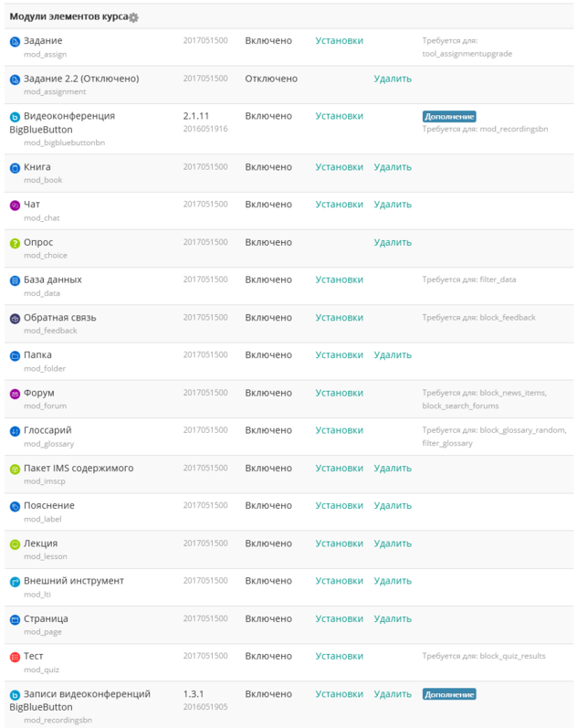Image resolution: width=577 pixels, height=728 pixels.
Task: Click the Форум module icon
Action: coord(15,394)
